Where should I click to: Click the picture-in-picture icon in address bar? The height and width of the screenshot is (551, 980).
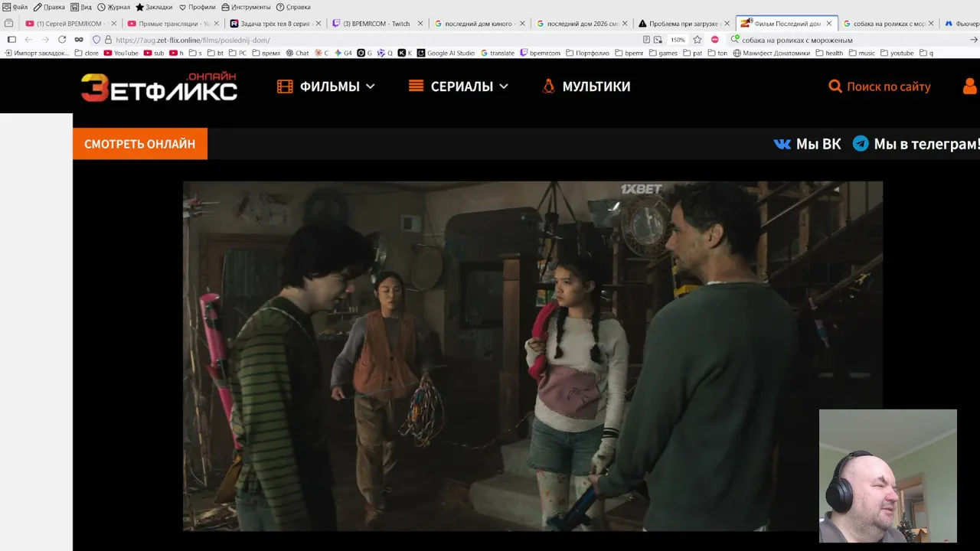[x=658, y=40]
